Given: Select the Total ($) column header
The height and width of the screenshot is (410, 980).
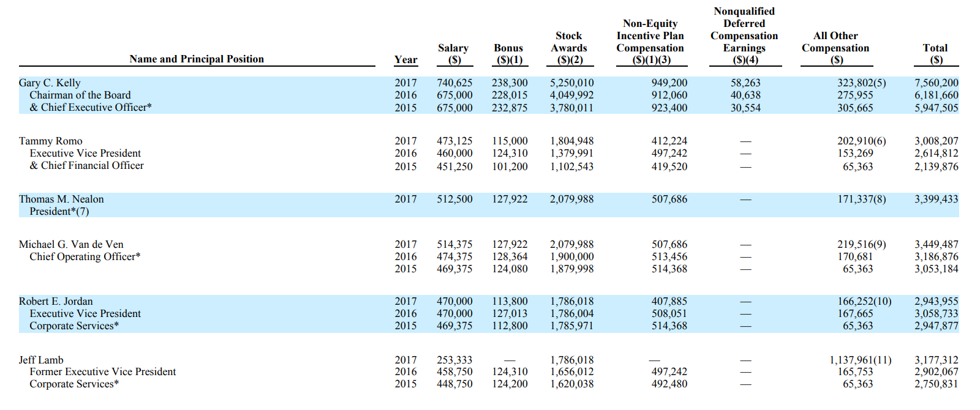Looking at the screenshot, I should tap(935, 54).
